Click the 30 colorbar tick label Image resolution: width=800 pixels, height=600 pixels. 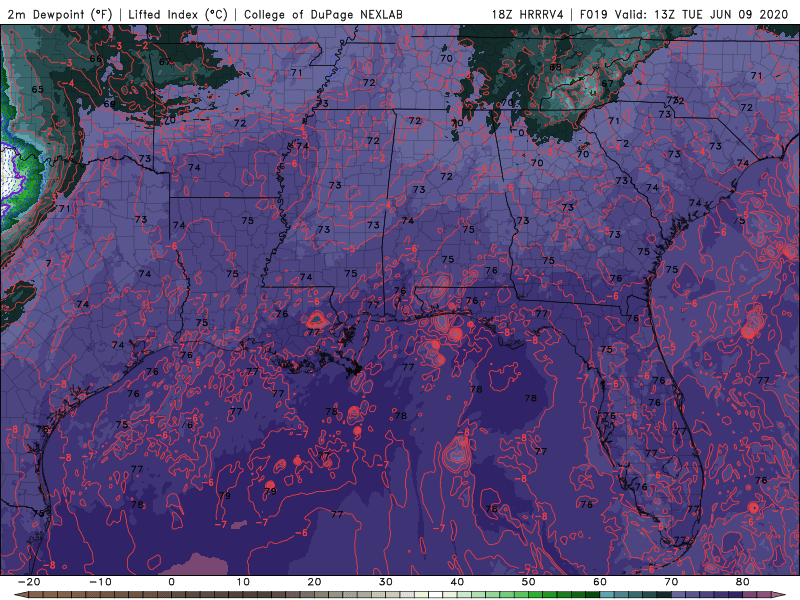pos(386,582)
